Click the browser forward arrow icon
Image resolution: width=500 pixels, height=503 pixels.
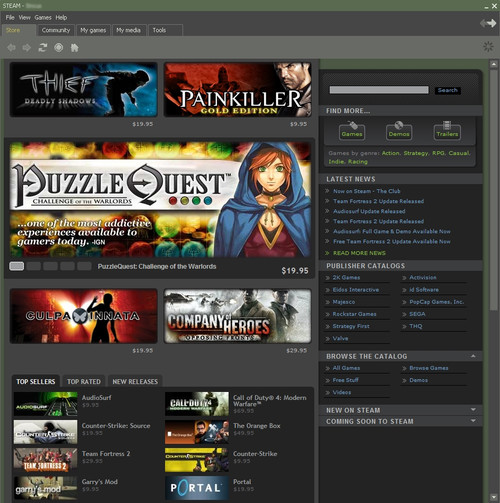[27, 48]
